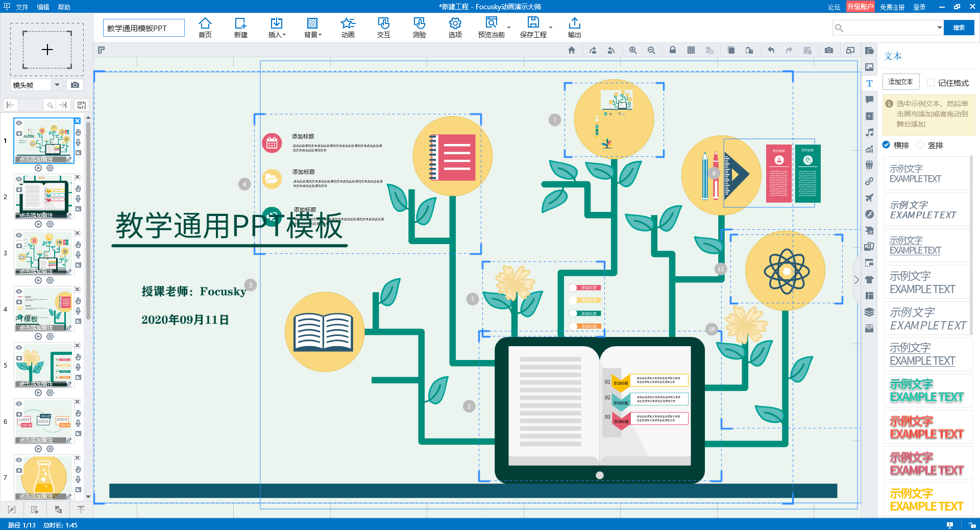Open the 镜头帧 frame type dropdown

(57, 85)
